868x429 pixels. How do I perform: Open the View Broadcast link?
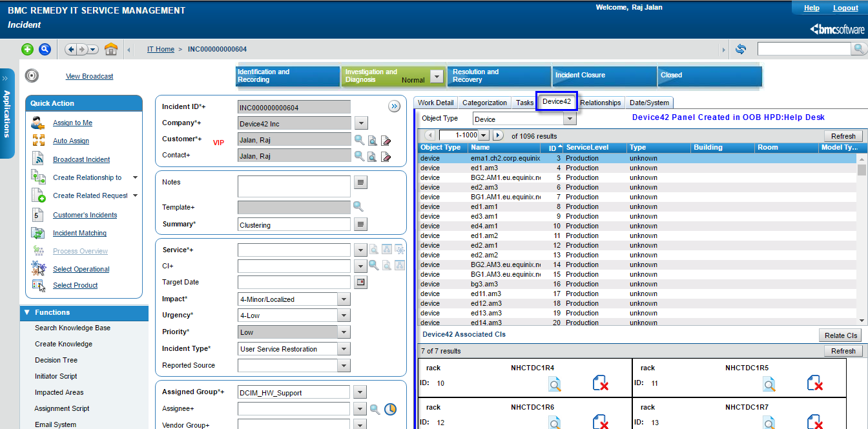89,76
